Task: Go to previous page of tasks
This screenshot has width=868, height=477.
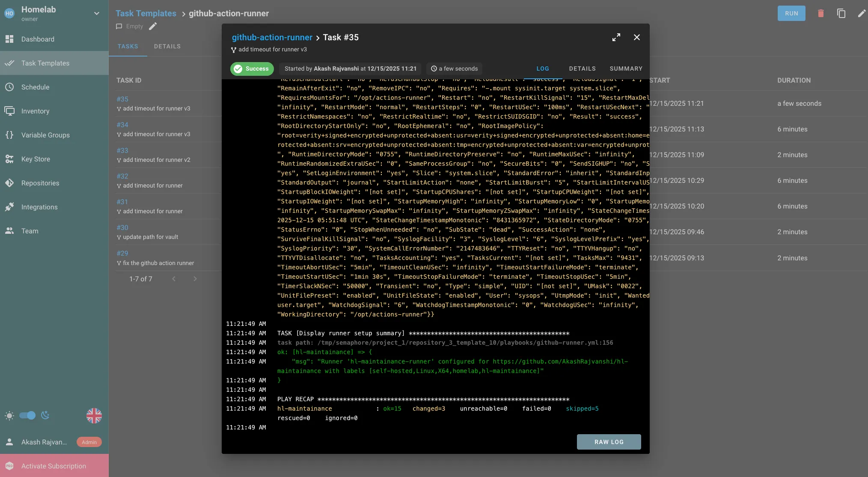Action: [174, 279]
